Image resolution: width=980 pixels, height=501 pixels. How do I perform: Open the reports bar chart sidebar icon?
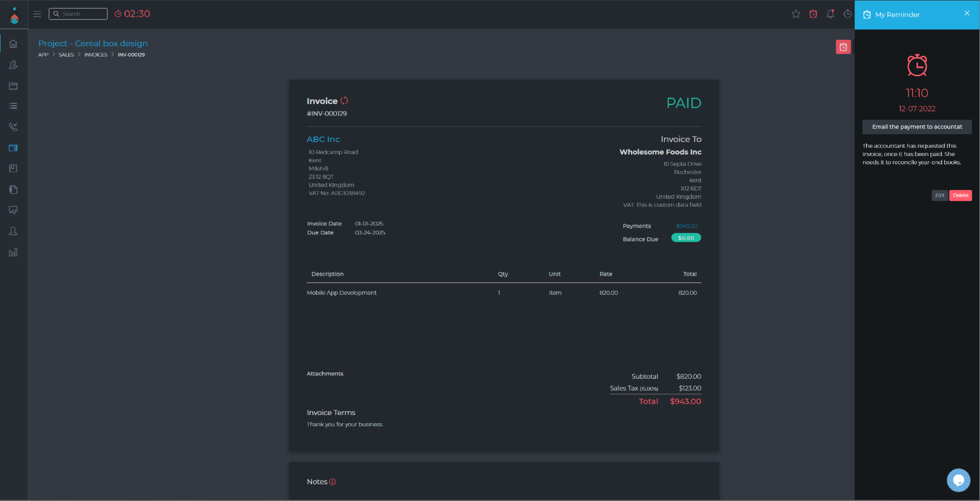pyautogui.click(x=13, y=252)
